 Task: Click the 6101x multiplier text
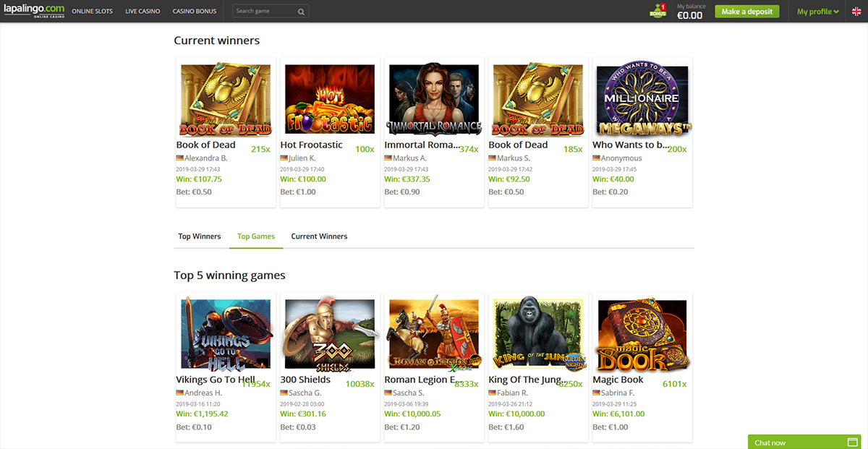(674, 384)
